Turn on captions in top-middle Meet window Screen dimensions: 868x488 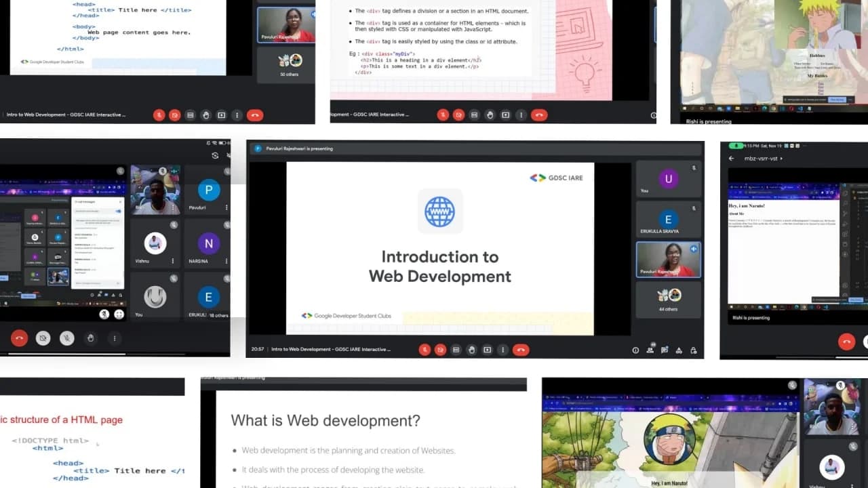[x=474, y=115]
